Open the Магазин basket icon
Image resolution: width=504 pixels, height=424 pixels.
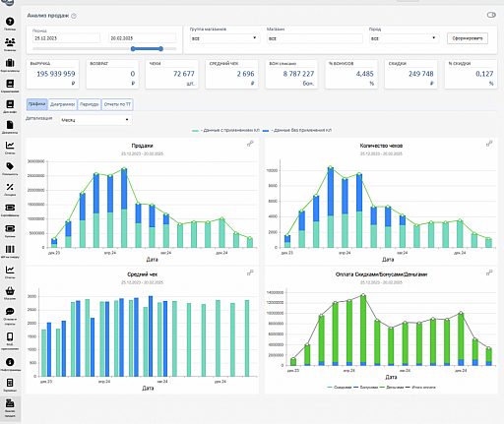[10, 291]
